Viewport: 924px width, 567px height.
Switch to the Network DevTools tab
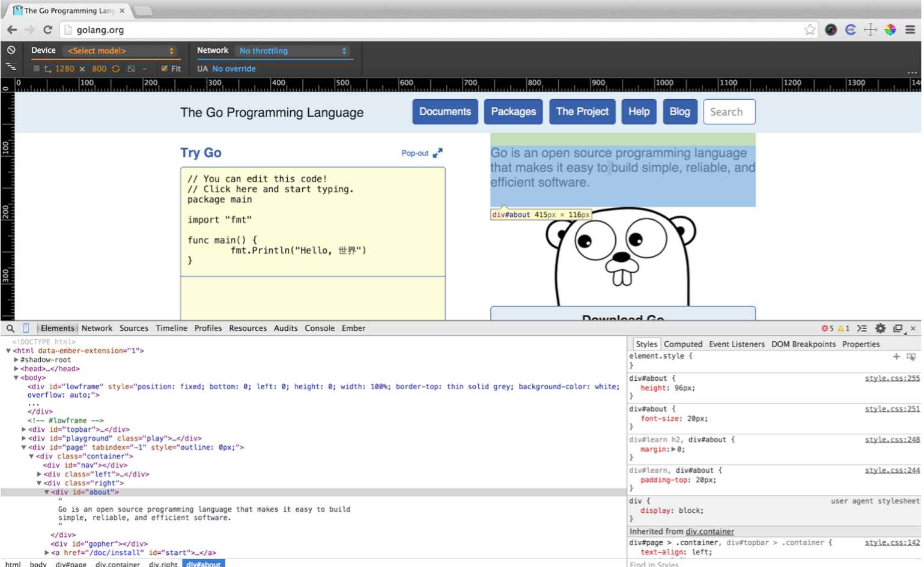(x=97, y=329)
